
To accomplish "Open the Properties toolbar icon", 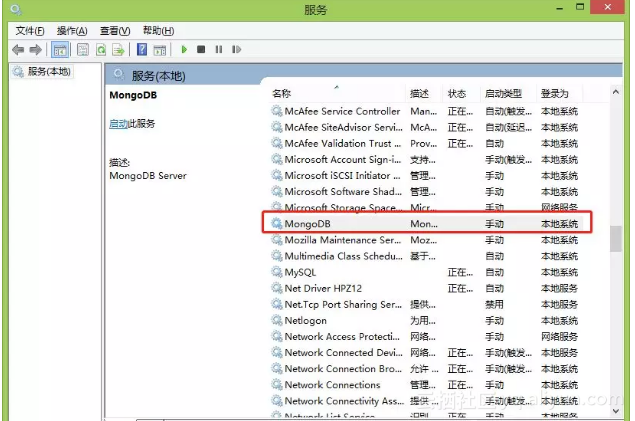I will [x=83, y=50].
